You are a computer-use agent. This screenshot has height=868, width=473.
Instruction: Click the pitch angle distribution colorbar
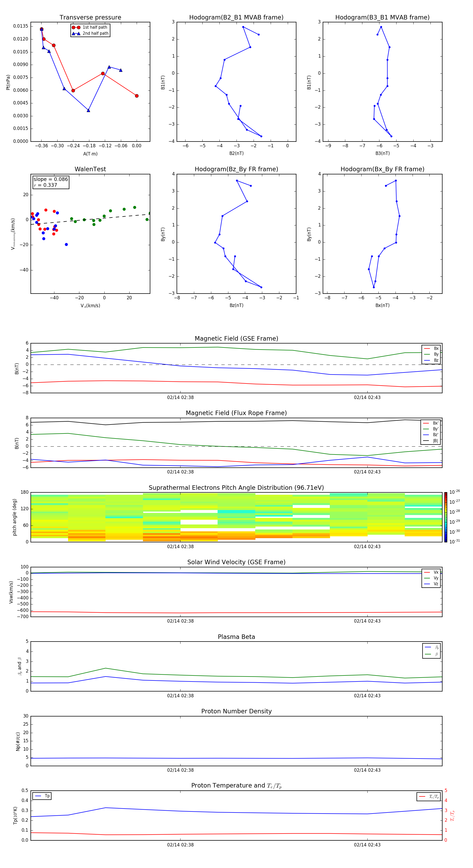[445, 517]
